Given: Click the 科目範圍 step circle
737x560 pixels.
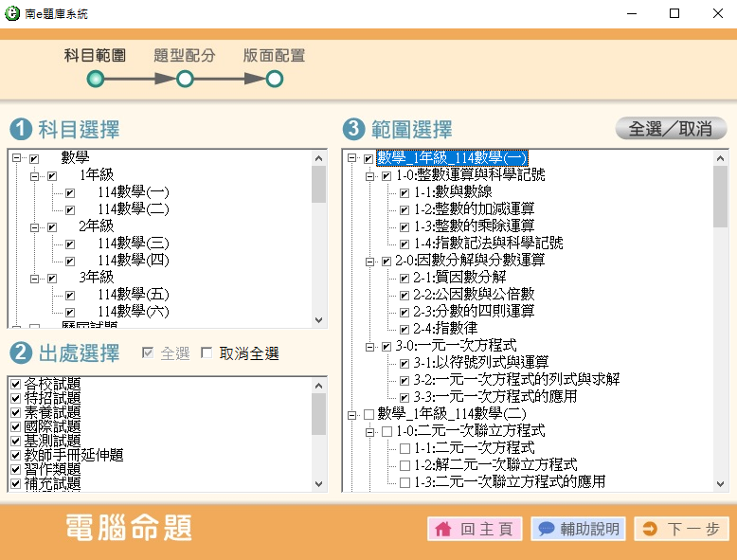Looking at the screenshot, I should pos(95,79).
